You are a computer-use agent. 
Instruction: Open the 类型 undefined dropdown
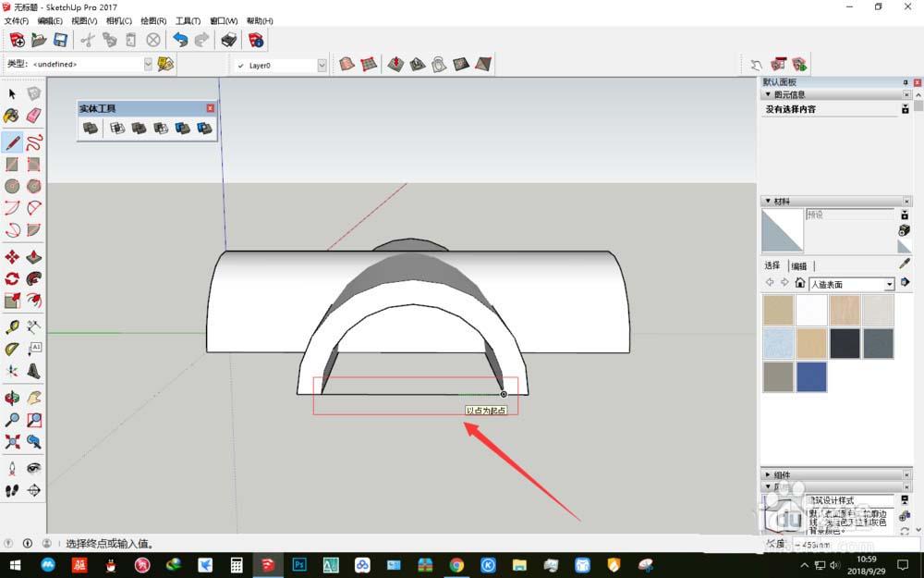(x=148, y=64)
